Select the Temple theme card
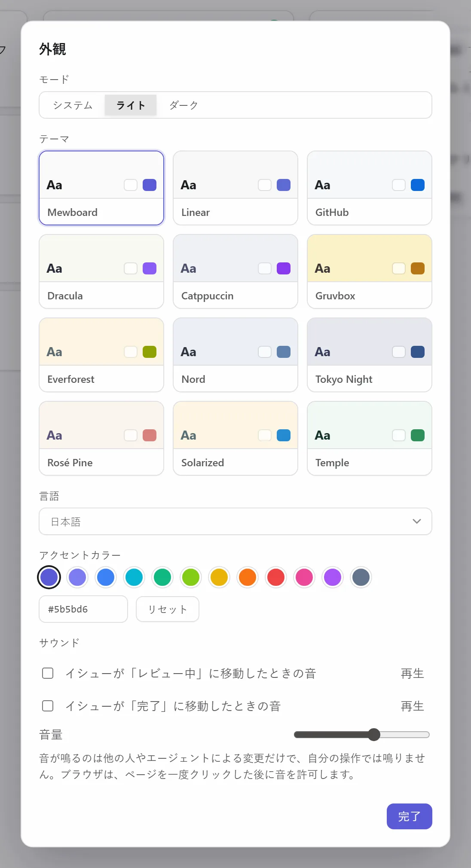 tap(370, 438)
